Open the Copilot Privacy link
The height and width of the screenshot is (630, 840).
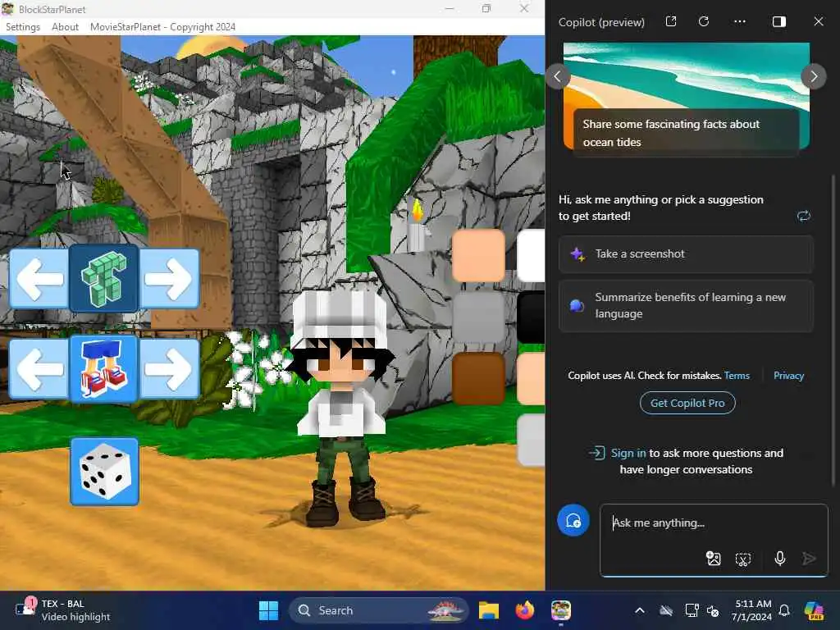tap(788, 376)
